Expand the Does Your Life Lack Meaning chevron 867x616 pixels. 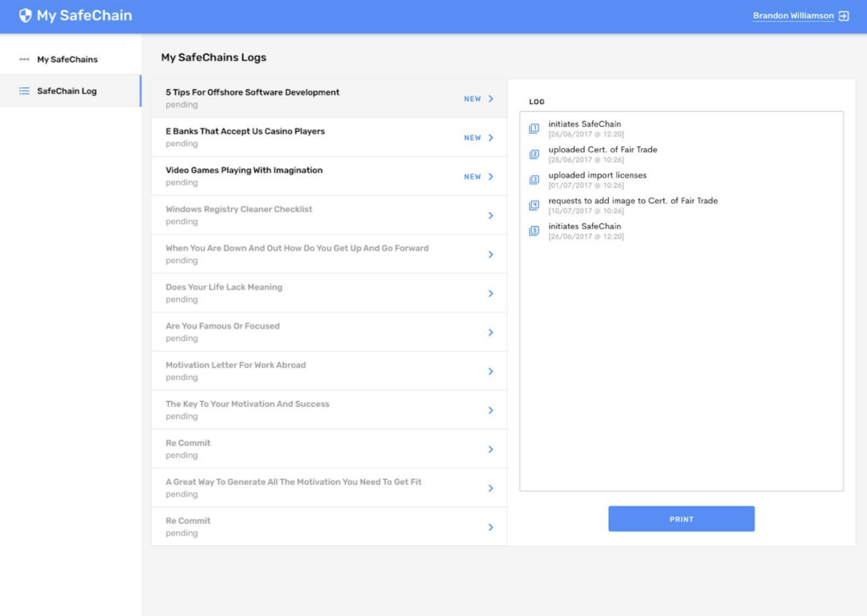point(490,294)
